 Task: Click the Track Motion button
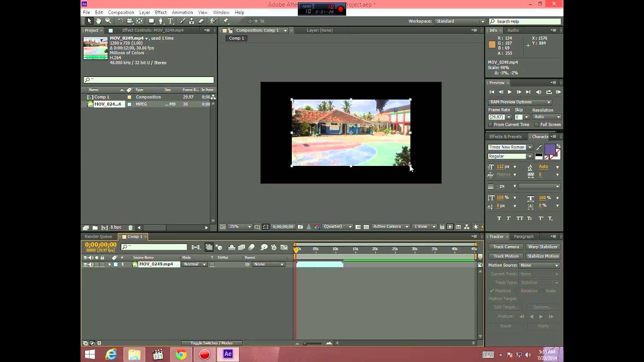tap(506, 256)
